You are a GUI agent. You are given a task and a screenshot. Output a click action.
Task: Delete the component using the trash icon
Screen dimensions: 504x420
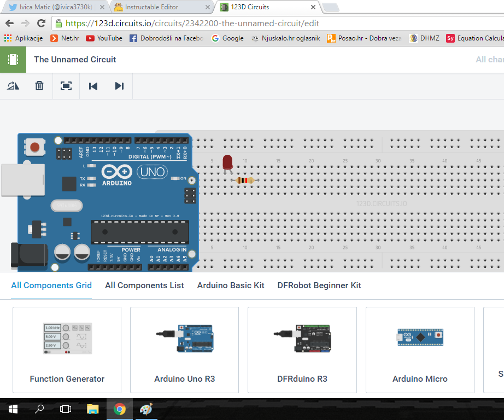39,86
